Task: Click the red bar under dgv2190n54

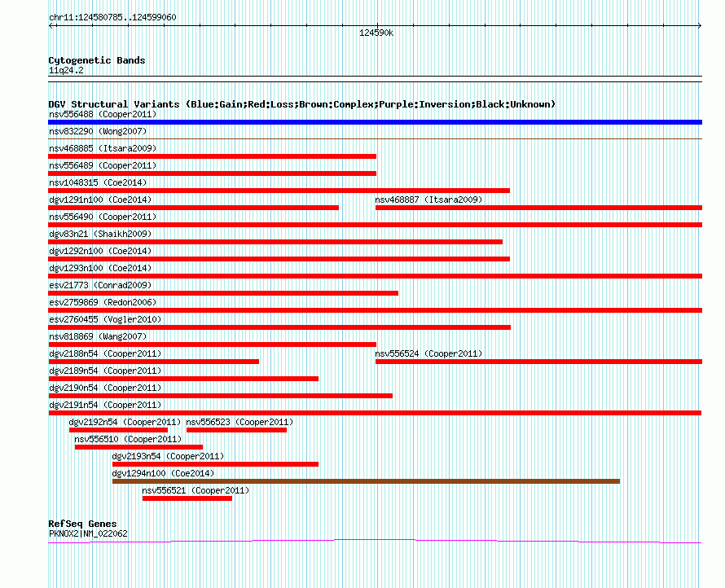Action: point(221,396)
